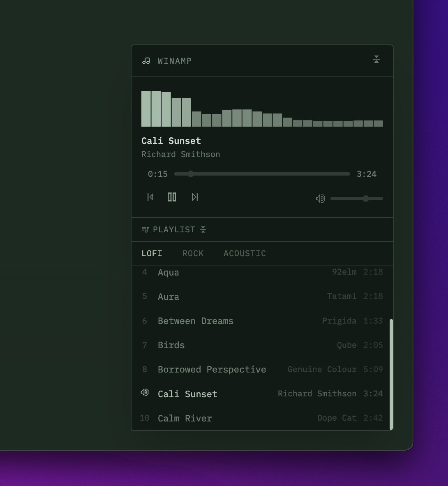Screen dimensions: 448x486
Task: Click the elapsed time 0:15
Action: tap(158, 174)
